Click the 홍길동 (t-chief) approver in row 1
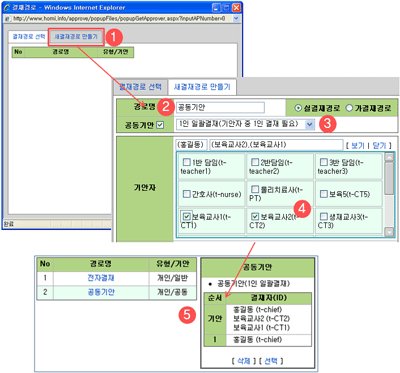400x373 pixels. pyautogui.click(x=258, y=340)
